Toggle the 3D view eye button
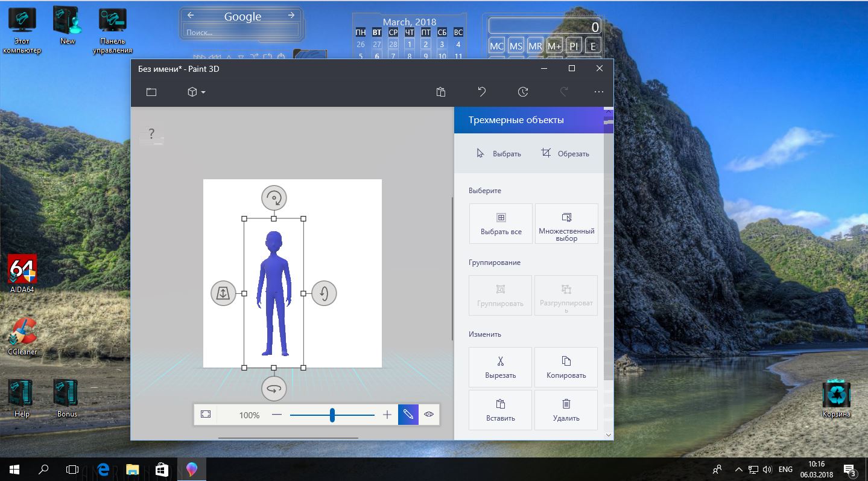 tap(429, 414)
